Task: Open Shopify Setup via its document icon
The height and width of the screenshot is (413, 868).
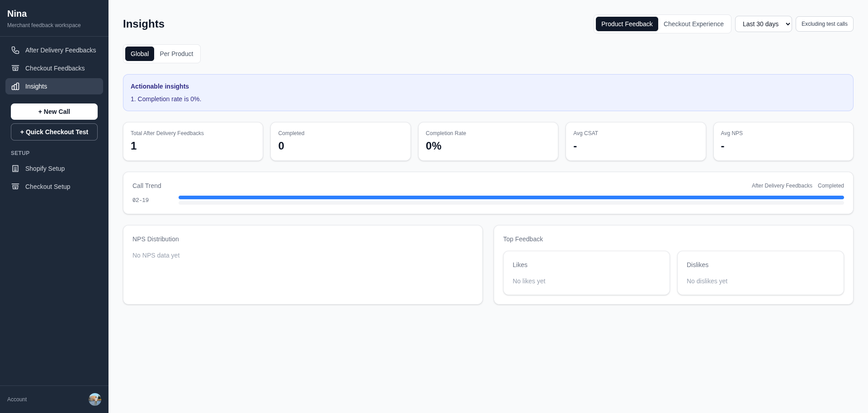Action: (x=15, y=169)
